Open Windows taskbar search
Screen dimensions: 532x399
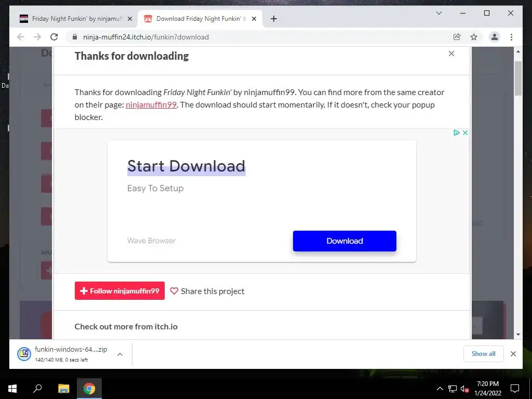coord(37,389)
